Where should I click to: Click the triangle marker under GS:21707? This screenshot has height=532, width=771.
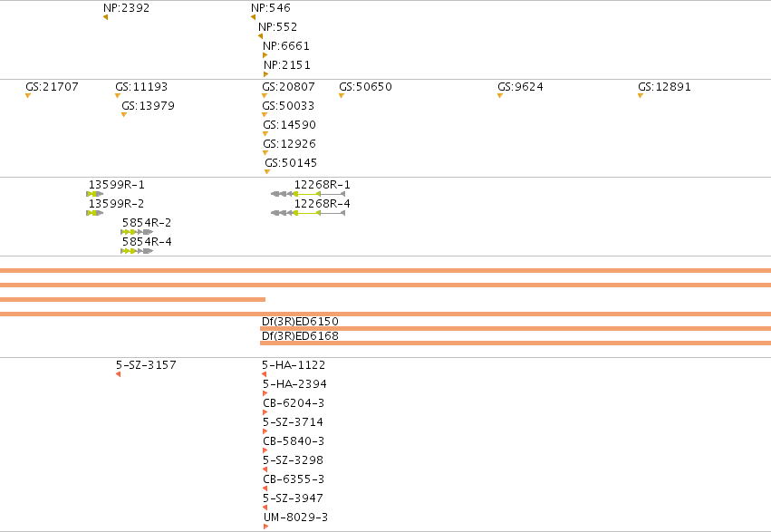pyautogui.click(x=28, y=96)
